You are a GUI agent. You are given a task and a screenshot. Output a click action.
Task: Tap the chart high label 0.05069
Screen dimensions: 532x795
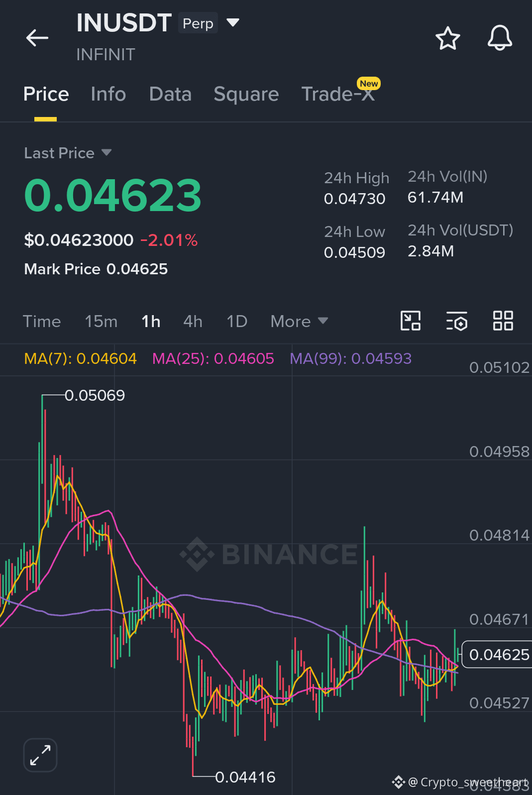(x=95, y=395)
